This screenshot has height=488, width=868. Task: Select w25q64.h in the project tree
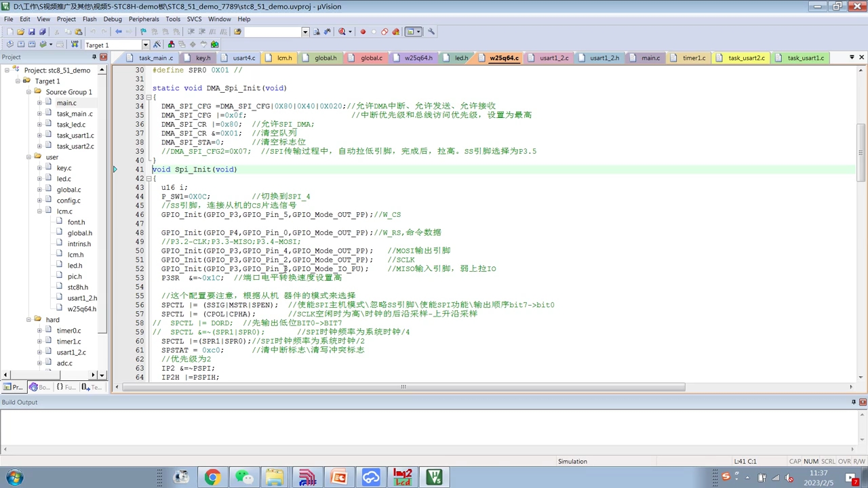(x=81, y=308)
